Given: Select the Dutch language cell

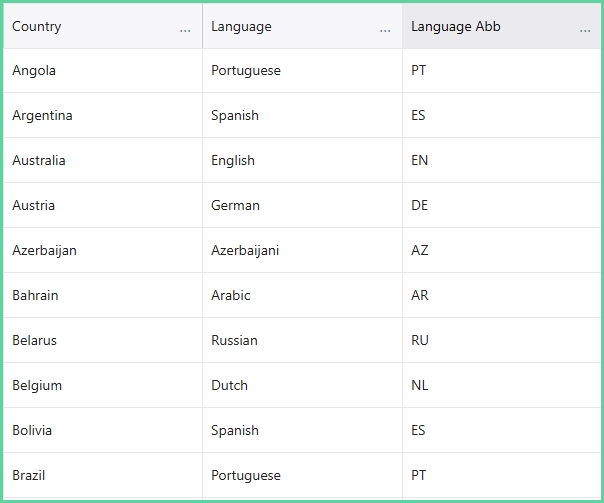Looking at the screenshot, I should coord(302,386).
